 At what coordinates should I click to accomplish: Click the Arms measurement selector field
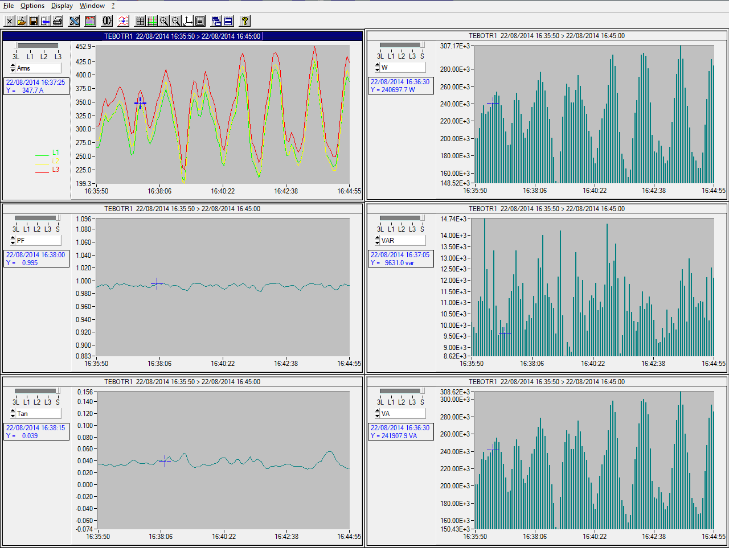coord(38,68)
